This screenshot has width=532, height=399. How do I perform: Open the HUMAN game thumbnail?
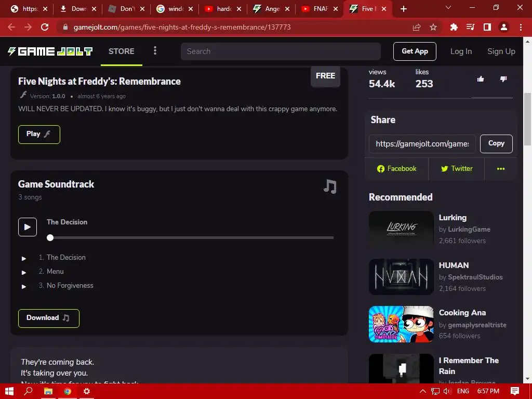[x=401, y=277]
